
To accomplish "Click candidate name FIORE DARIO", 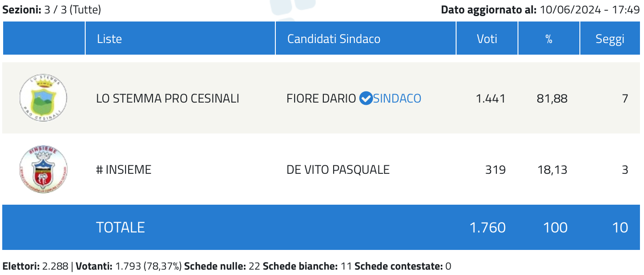I will [321, 98].
